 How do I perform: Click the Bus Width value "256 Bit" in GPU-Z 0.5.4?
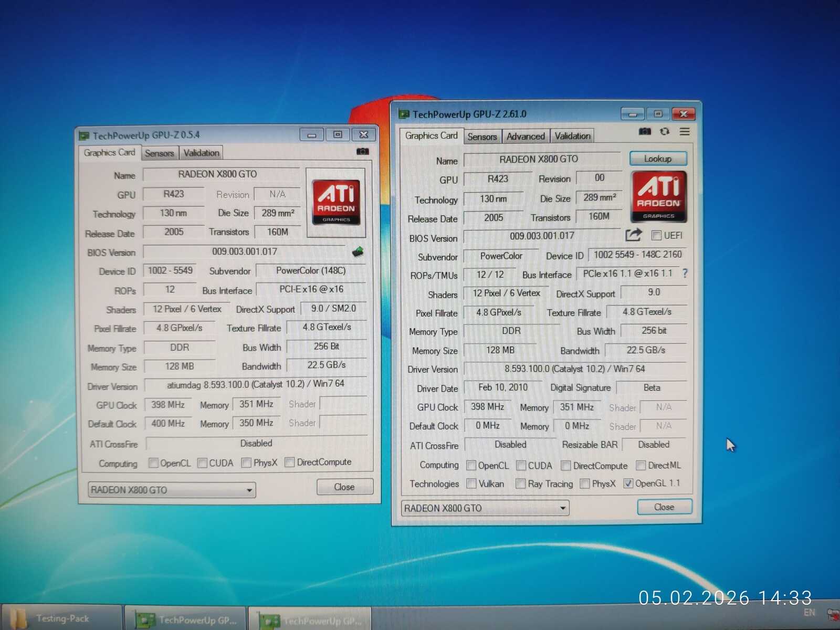pos(326,346)
